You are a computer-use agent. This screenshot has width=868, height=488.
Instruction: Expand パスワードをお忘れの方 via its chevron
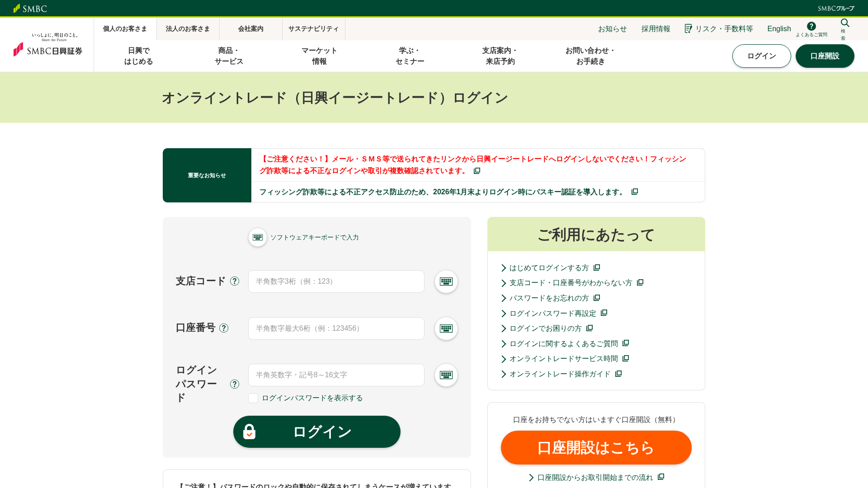pyautogui.click(x=503, y=298)
